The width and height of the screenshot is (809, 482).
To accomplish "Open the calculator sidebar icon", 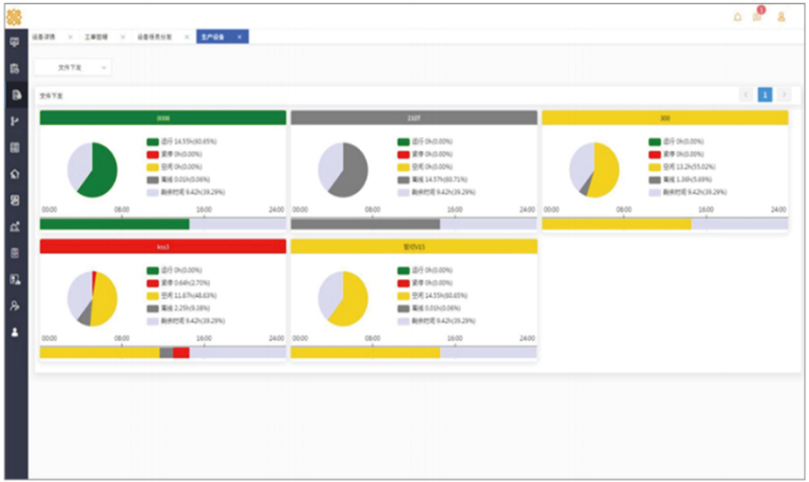I will coord(15,253).
